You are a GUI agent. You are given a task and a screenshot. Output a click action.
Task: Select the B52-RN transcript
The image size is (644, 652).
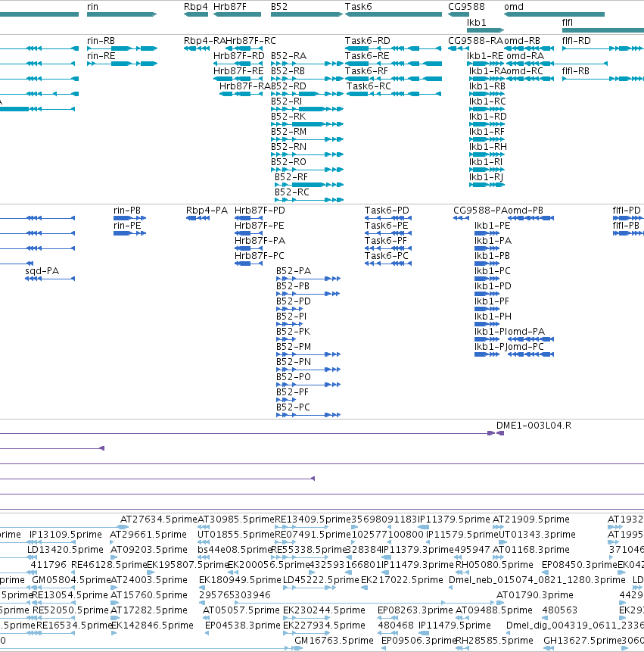pos(307,154)
